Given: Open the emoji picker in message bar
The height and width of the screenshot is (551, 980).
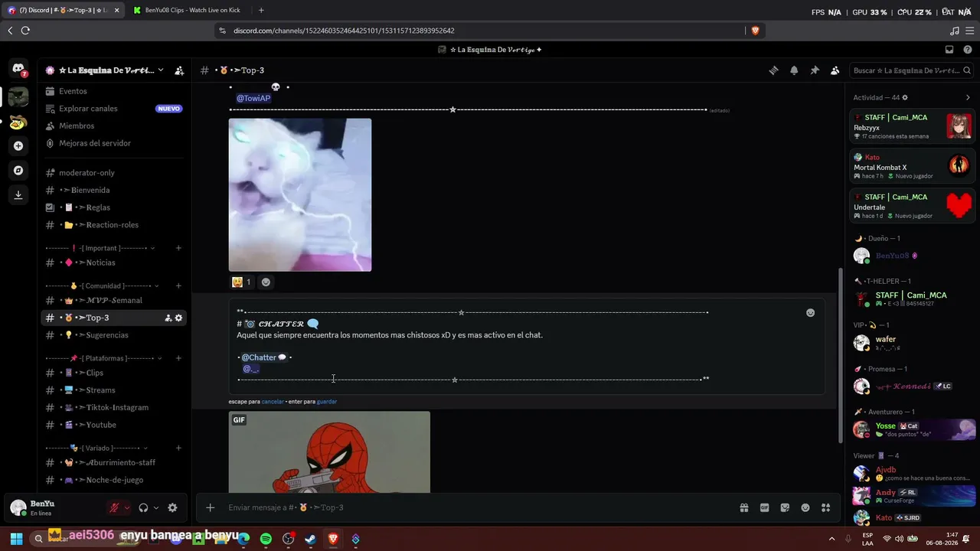Looking at the screenshot, I should pyautogui.click(x=805, y=507).
